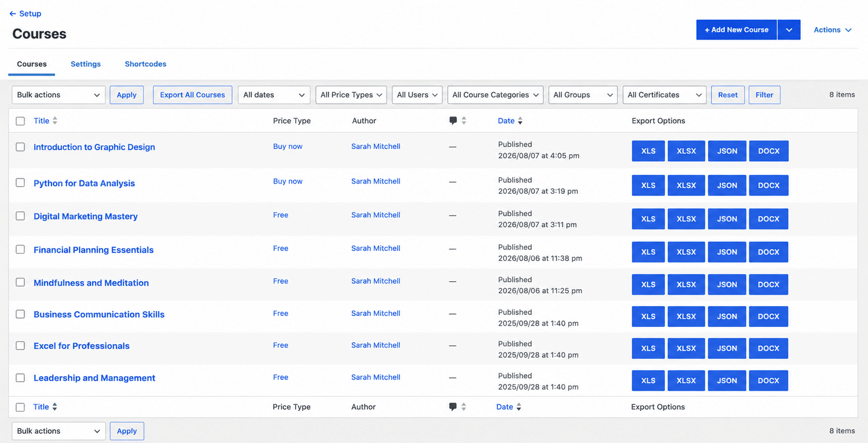Click the Export All Courses button

click(193, 95)
